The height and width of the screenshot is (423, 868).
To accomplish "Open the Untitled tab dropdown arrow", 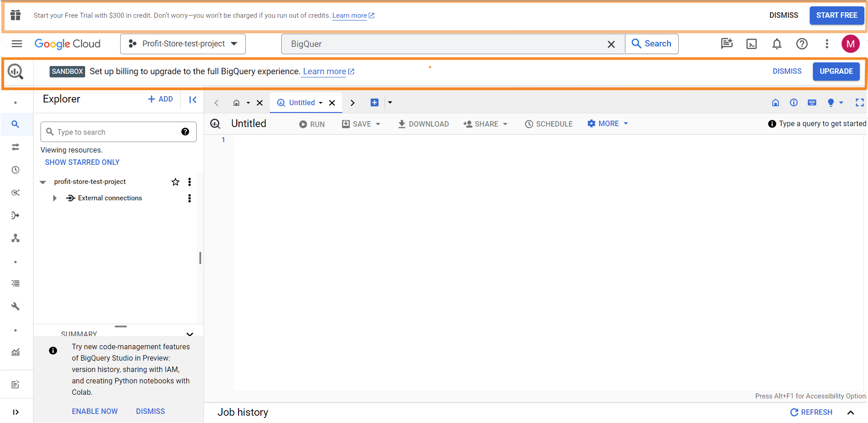I will 320,103.
